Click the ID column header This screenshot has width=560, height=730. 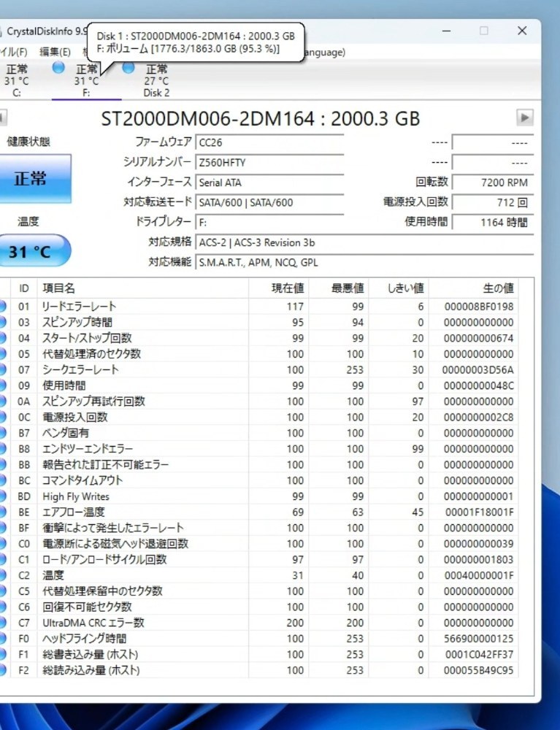coord(24,288)
